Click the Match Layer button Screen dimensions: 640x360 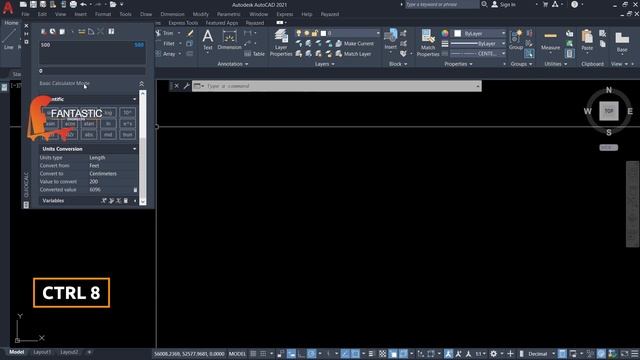(353, 54)
